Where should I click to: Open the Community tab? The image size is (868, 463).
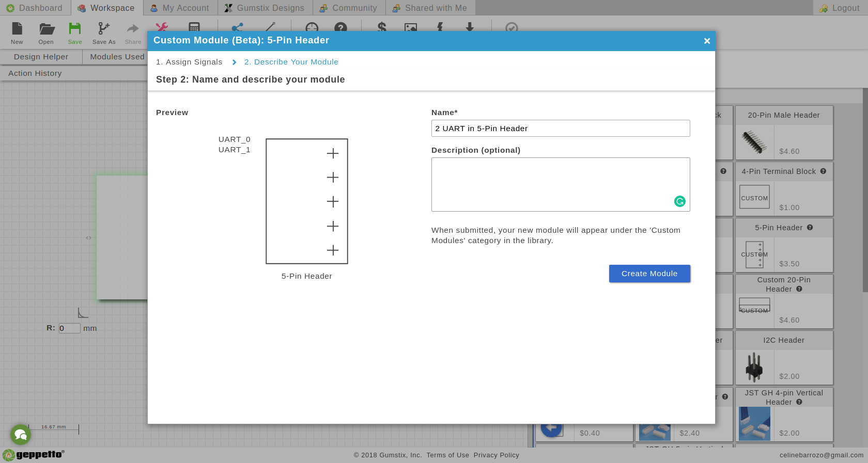[x=349, y=8]
